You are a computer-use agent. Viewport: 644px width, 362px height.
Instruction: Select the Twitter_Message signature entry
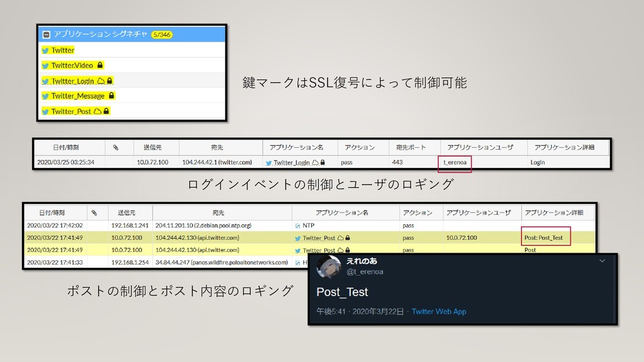point(77,96)
